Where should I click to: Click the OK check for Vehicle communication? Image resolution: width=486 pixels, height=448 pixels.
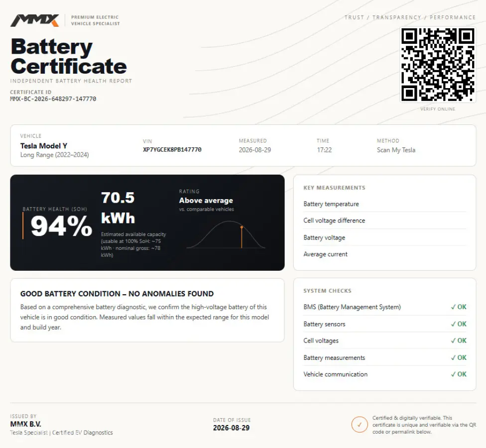click(459, 374)
